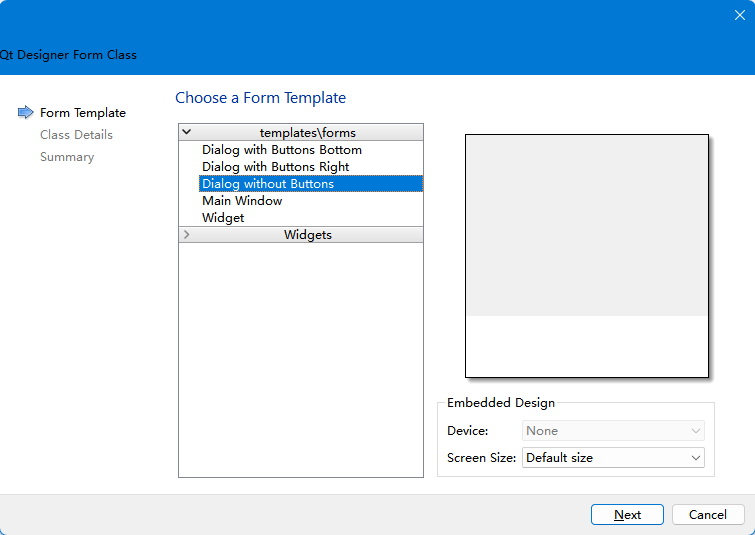Close the Qt Designer Form Class wizard

click(x=741, y=14)
